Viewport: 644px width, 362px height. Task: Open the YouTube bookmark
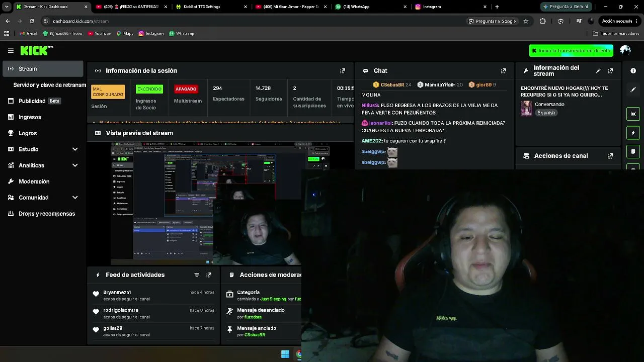pos(99,34)
